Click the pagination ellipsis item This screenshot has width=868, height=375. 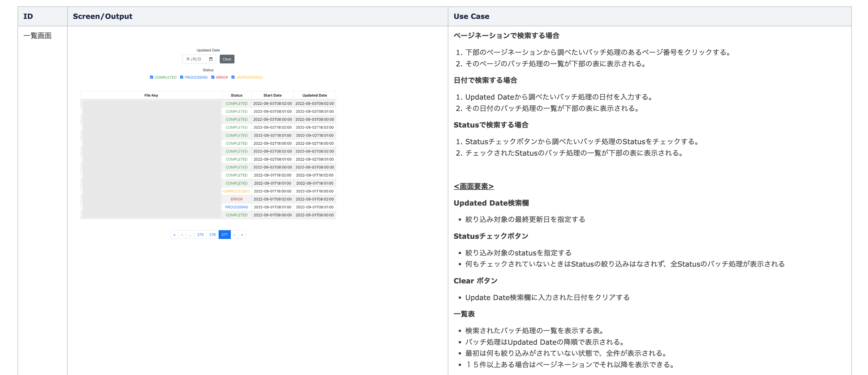[190, 235]
